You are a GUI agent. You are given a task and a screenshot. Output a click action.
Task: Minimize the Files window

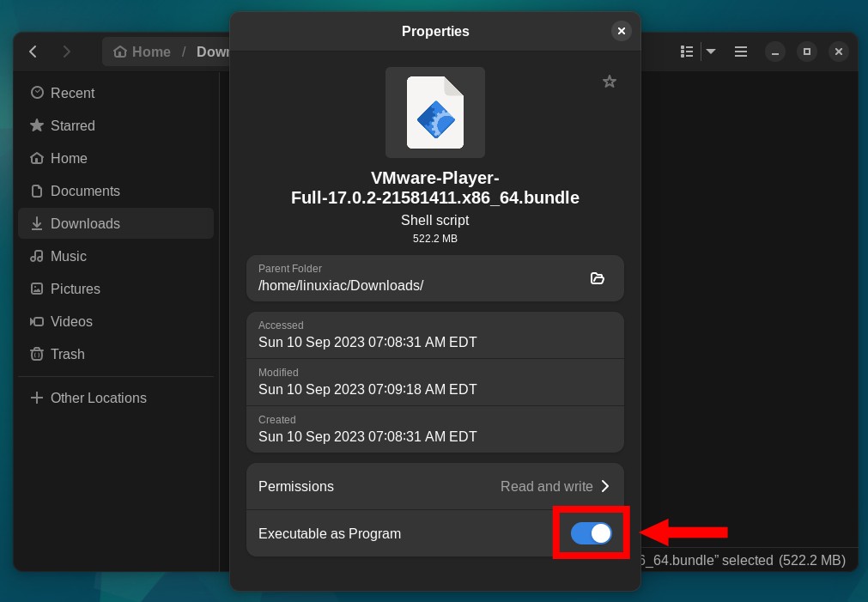pyautogui.click(x=775, y=52)
